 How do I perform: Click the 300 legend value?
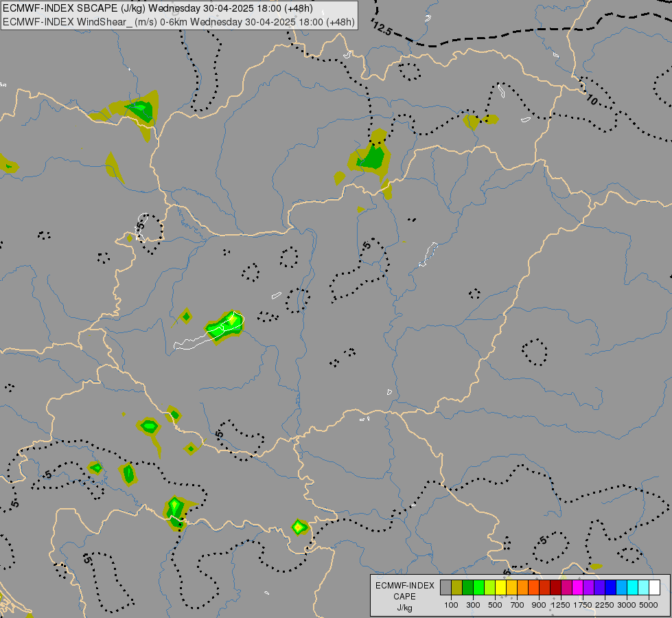tap(473, 605)
